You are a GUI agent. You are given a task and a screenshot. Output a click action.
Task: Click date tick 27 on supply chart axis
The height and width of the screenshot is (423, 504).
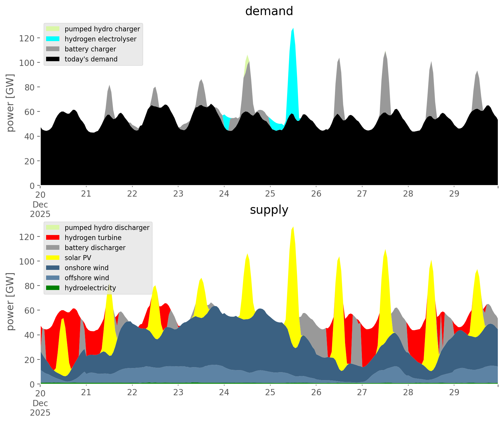(x=362, y=393)
